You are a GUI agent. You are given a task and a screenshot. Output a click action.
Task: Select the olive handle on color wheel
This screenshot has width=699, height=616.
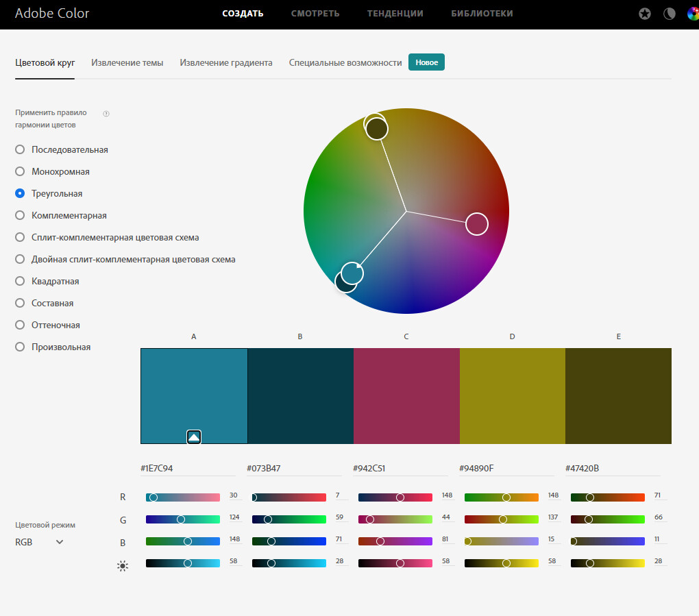[377, 129]
